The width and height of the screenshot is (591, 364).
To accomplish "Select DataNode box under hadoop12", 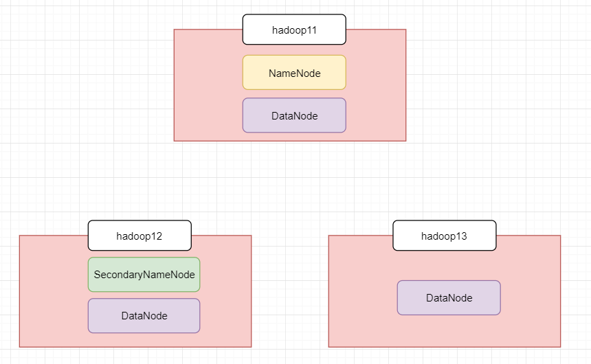I will point(144,316).
